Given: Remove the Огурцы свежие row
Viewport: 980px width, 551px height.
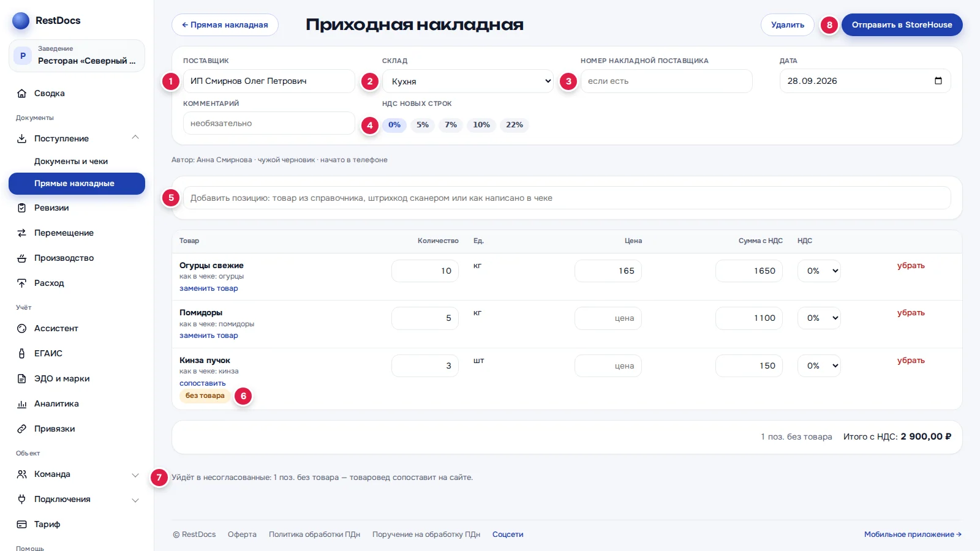Looking at the screenshot, I should point(911,266).
